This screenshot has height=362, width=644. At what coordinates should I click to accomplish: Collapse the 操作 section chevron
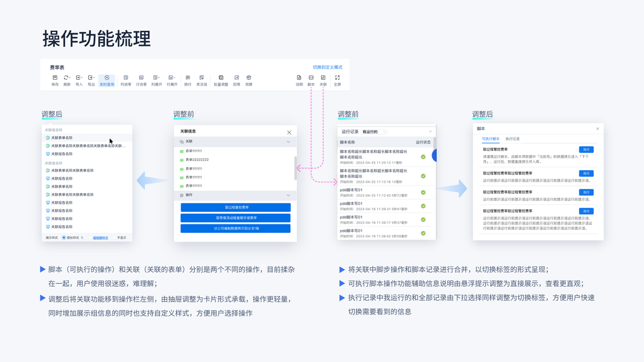pos(289,195)
